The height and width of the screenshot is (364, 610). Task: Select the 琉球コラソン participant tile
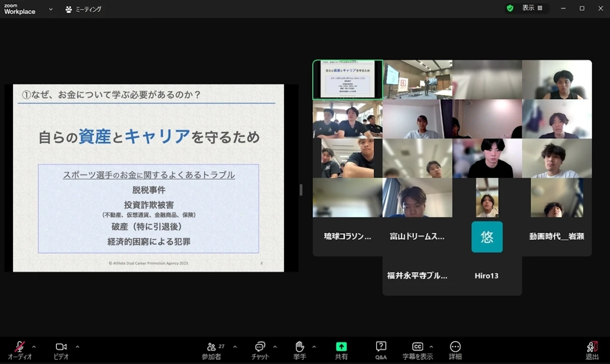coord(348,236)
